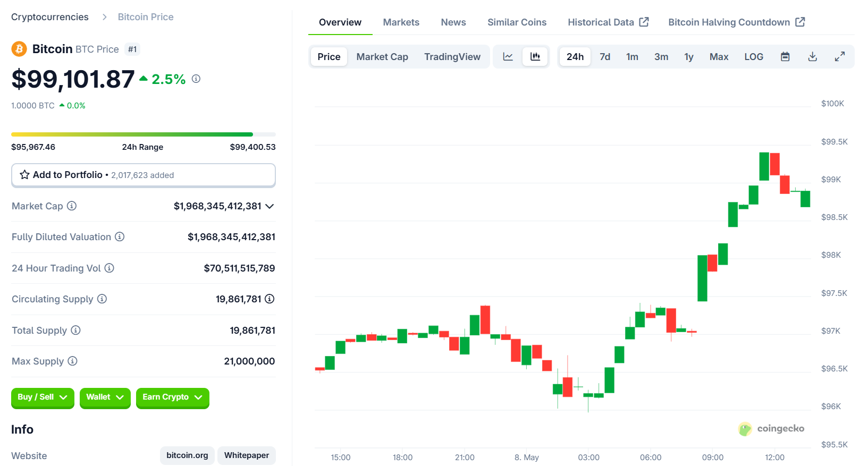Open the bitcoin.org website link
Screen dimensions: 868x466
(187, 455)
